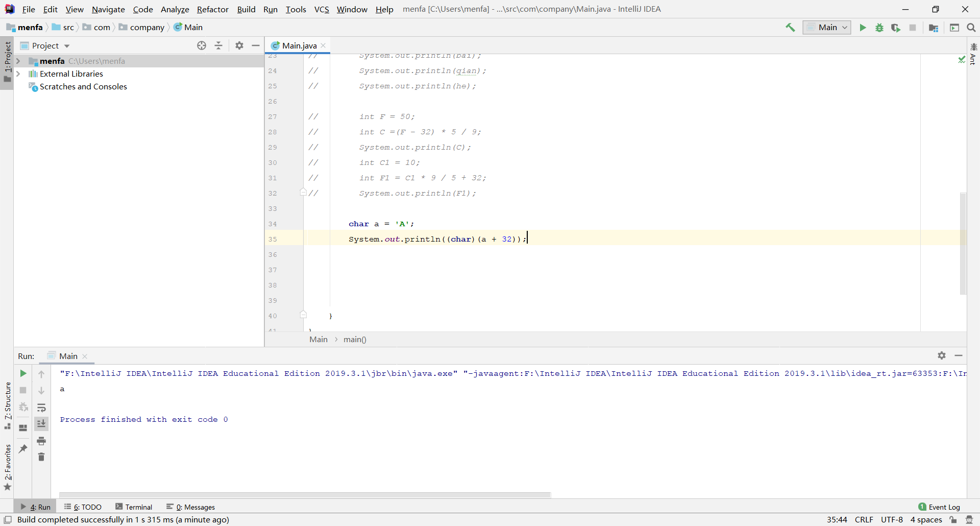The height and width of the screenshot is (526, 980).
Task: Open the File menu
Action: click(29, 9)
